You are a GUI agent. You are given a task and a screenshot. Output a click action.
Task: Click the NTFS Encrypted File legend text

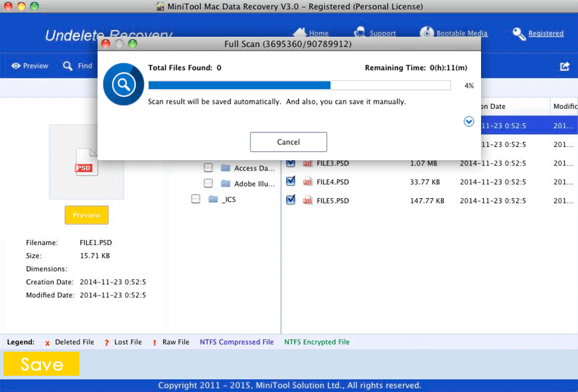[x=317, y=342]
